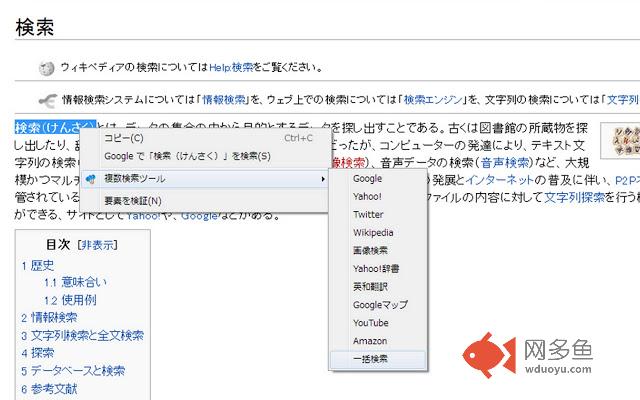Open the Help:検索 link
This screenshot has height=400, width=640.
click(231, 68)
